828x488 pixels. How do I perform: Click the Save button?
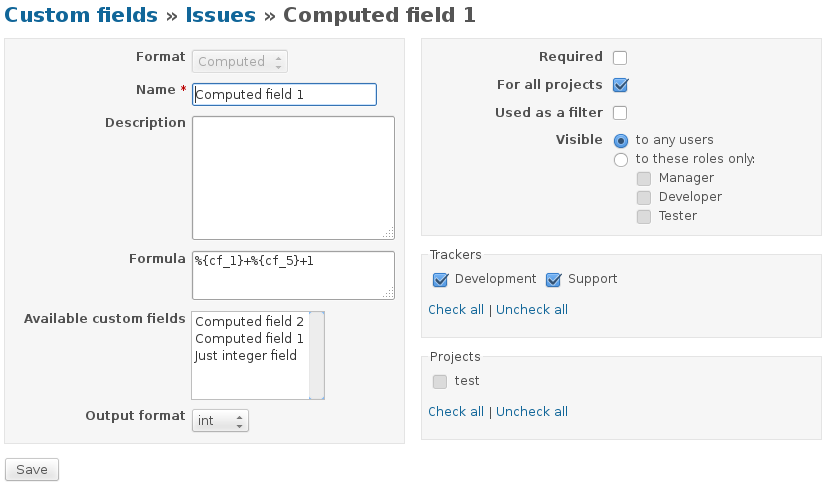point(32,470)
